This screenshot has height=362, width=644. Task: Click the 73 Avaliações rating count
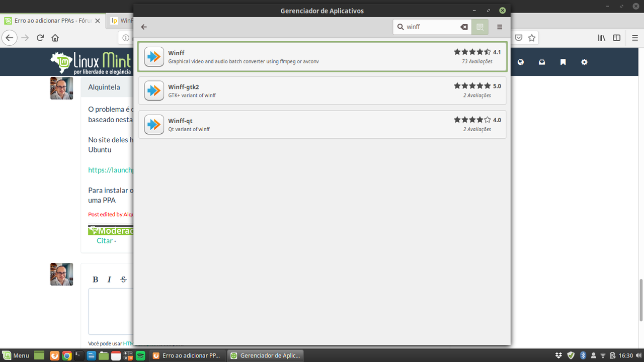point(477,61)
